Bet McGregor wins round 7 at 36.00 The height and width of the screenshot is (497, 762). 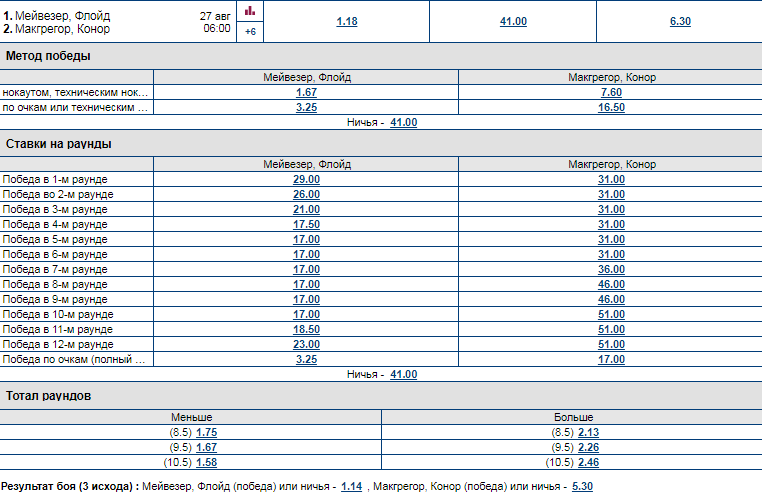click(611, 270)
